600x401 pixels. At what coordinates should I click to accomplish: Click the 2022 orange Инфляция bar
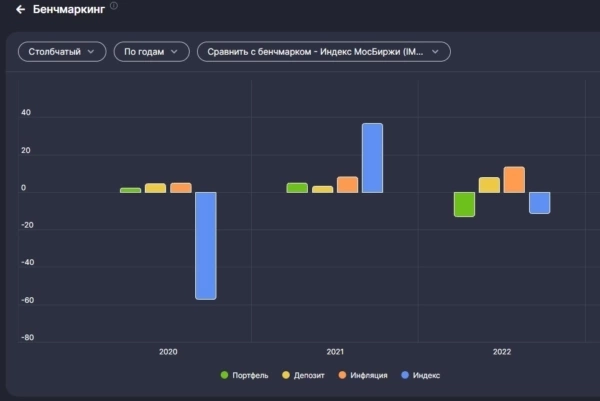coord(514,180)
